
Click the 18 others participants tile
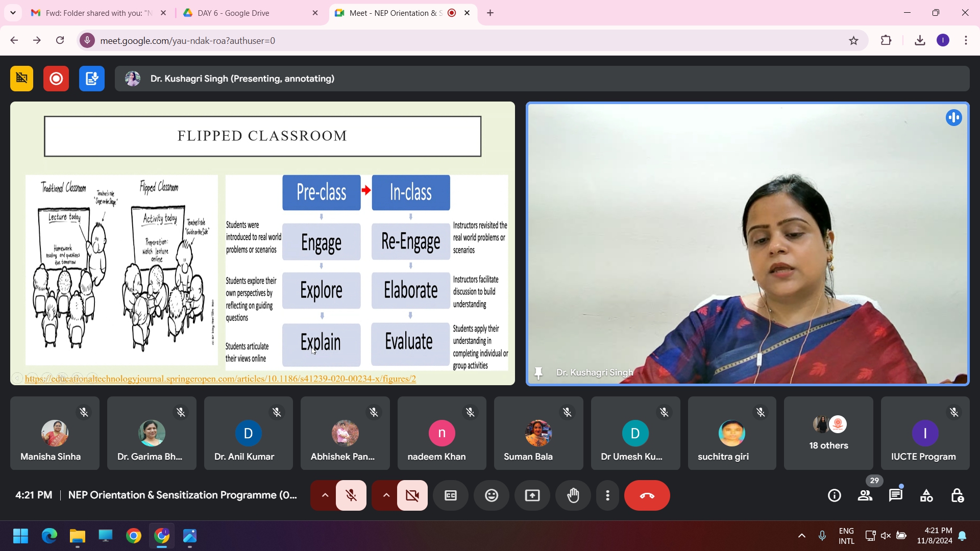tap(828, 433)
